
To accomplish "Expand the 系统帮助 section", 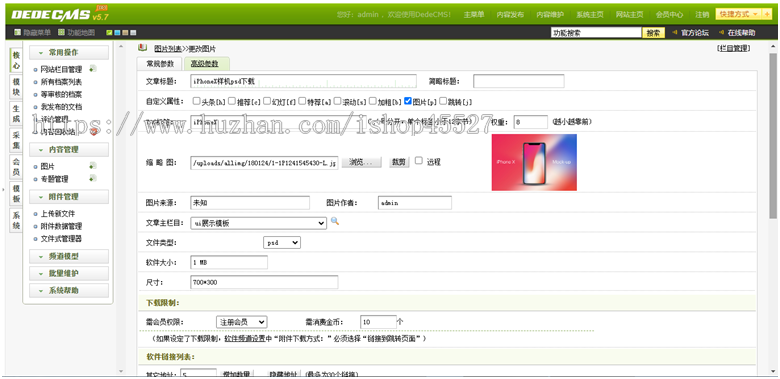I will click(69, 290).
